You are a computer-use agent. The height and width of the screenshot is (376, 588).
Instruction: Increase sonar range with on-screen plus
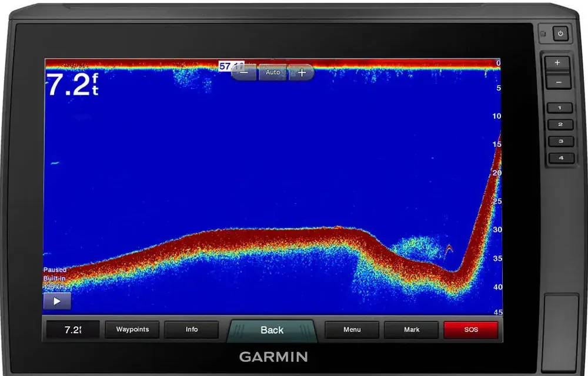tap(302, 72)
